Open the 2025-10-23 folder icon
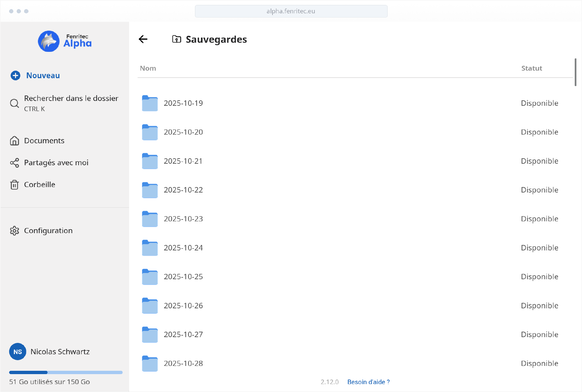Image resolution: width=582 pixels, height=392 pixels. pos(150,219)
